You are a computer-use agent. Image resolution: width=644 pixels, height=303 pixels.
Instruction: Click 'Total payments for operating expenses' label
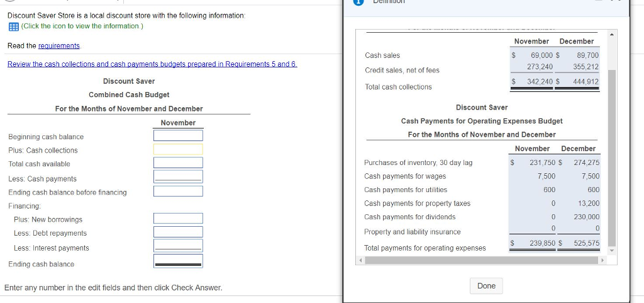pos(425,248)
